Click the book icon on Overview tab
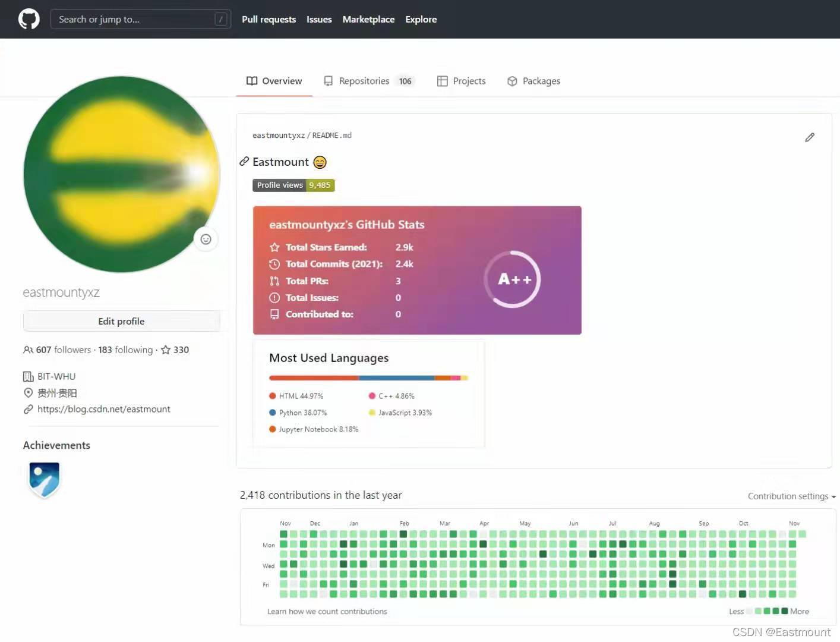Image resolution: width=840 pixels, height=642 pixels. point(252,81)
